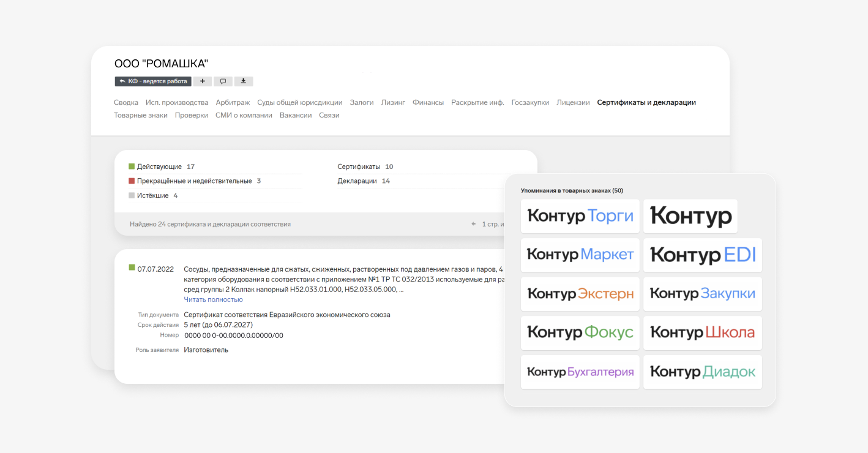
Task: Click the certificate date 07.07.2022
Action: [x=155, y=269]
